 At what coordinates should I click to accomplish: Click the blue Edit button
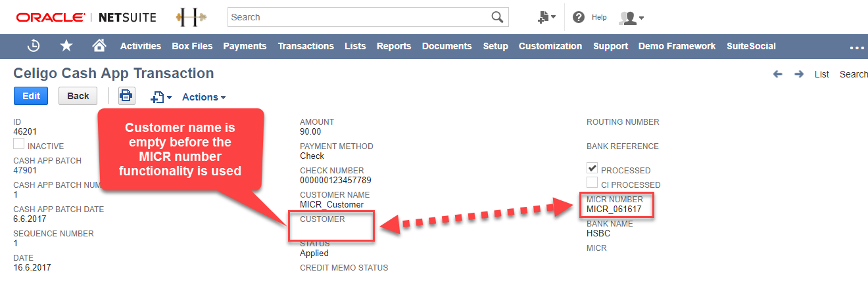[x=31, y=96]
